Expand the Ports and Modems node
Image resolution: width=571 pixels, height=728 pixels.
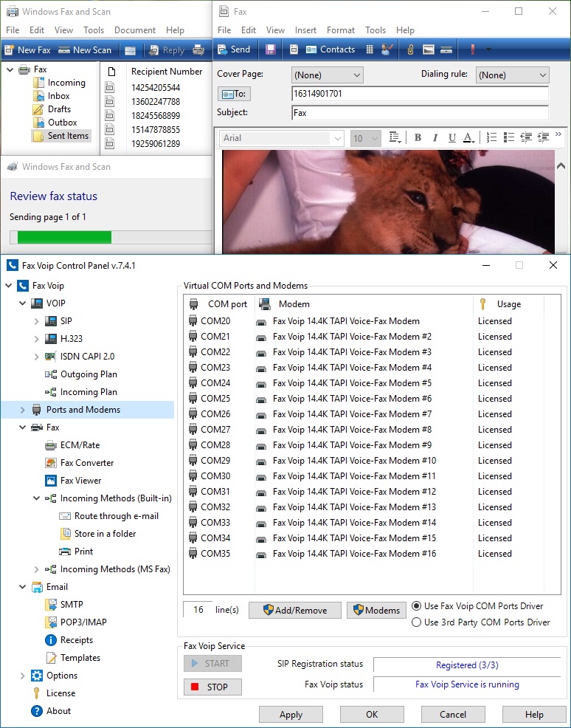(22, 410)
